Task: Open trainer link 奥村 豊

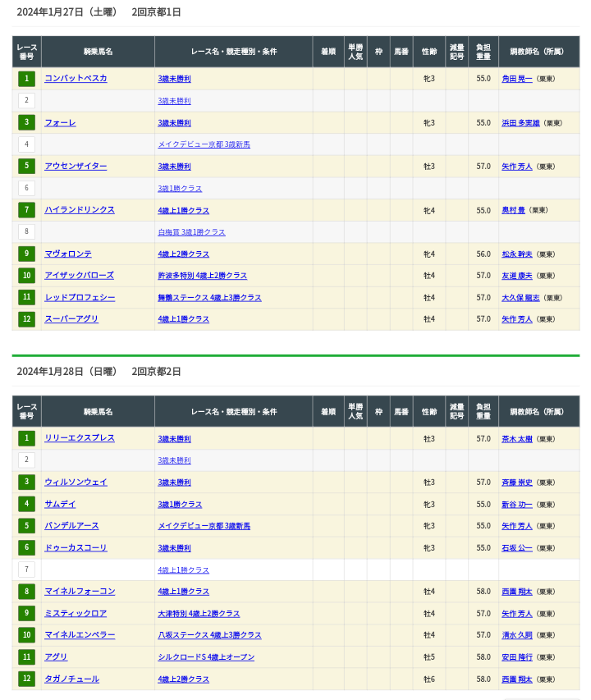Action: [513, 210]
